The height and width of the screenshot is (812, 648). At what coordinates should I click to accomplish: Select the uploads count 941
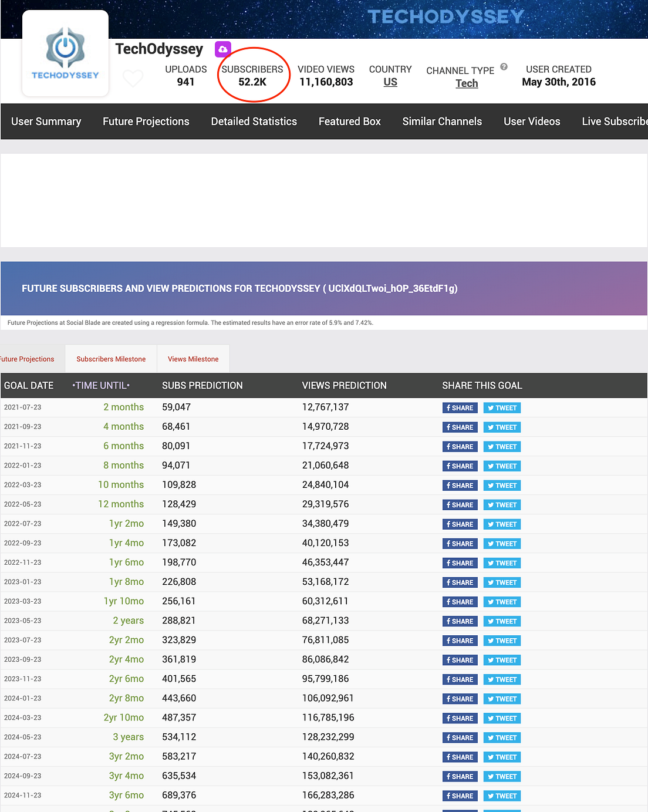tap(186, 82)
